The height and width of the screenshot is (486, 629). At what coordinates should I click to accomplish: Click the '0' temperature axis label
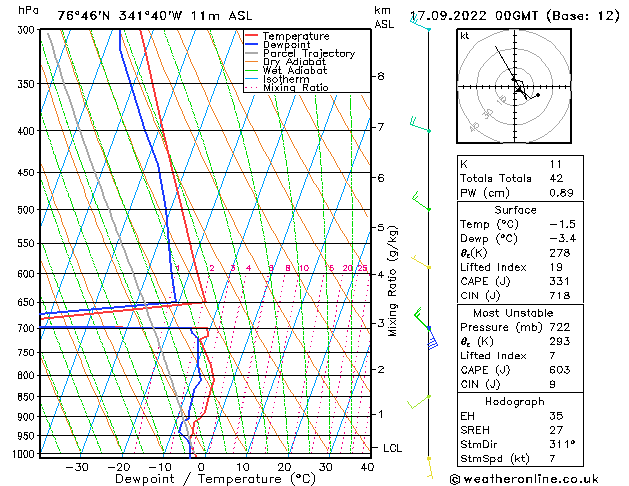201,467
